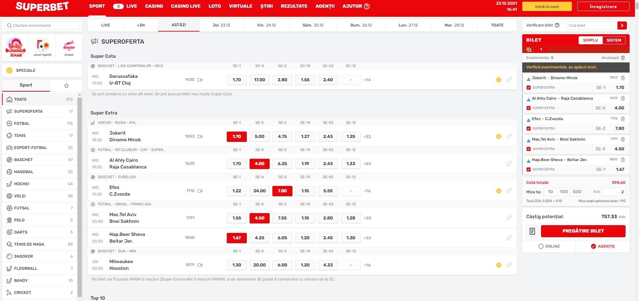644x301 pixels.
Task: Expand +24 markets for Al Ahly Cairo
Action: 367,164
